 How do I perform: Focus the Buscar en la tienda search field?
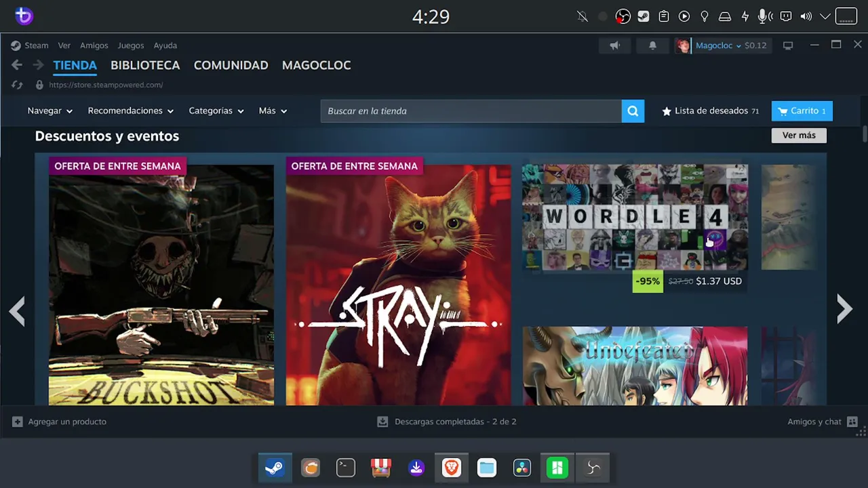coord(471,111)
